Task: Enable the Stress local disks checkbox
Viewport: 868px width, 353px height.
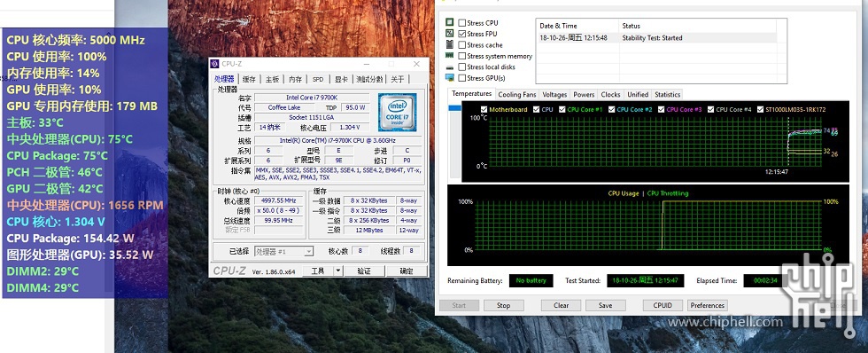Action: (x=461, y=67)
